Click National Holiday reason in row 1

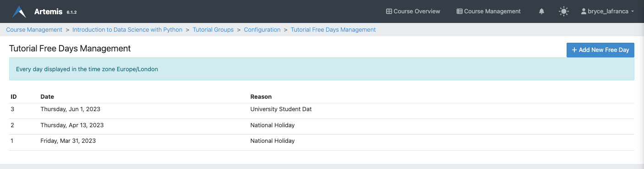[x=273, y=141]
